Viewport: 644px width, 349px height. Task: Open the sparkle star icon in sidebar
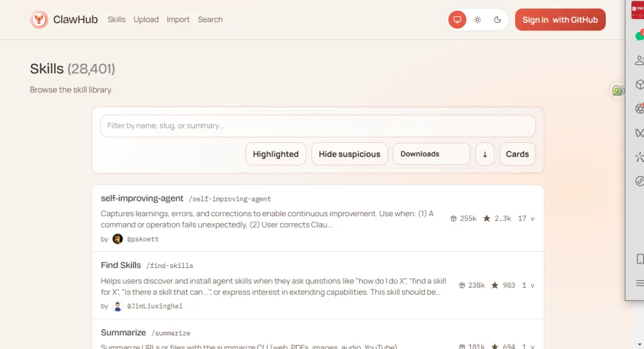639,157
